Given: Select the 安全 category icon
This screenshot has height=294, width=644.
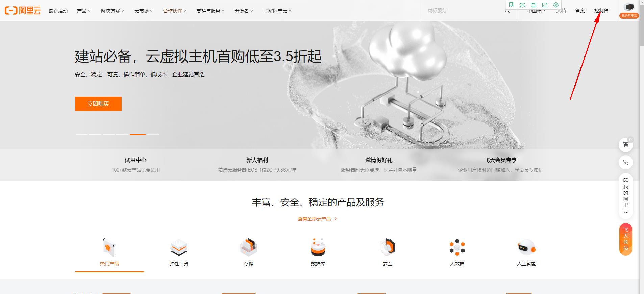Looking at the screenshot, I should [x=388, y=248].
